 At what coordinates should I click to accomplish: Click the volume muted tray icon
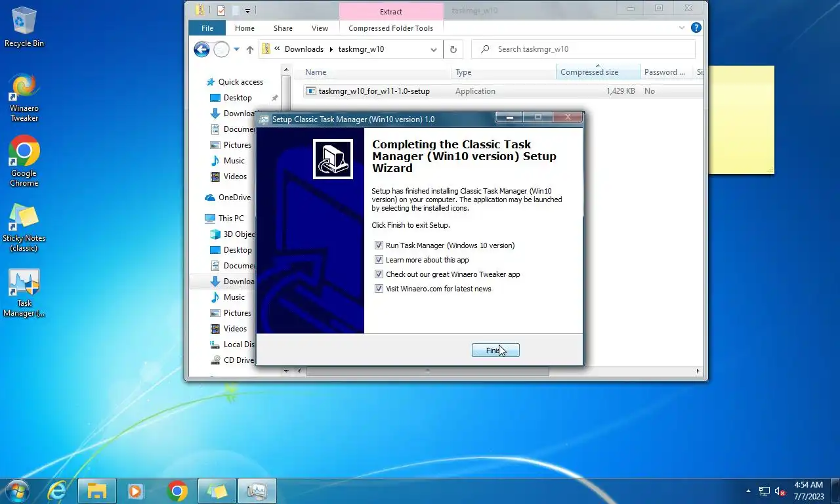pos(780,491)
